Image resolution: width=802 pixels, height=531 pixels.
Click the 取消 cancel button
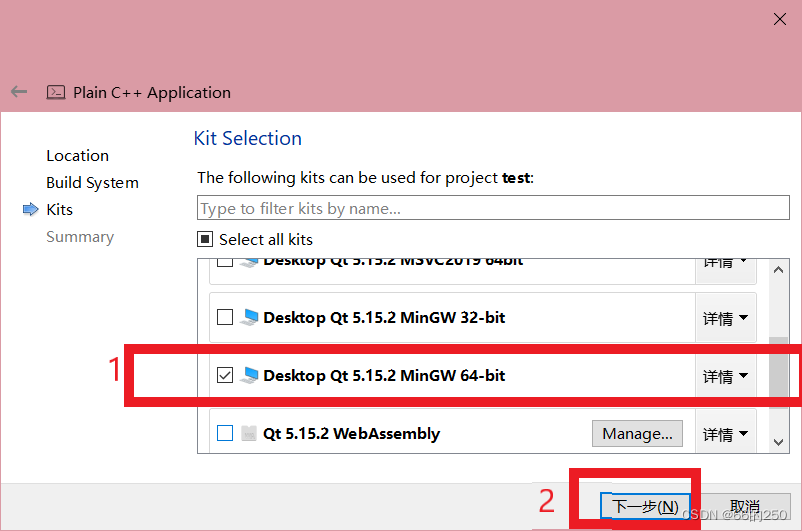pyautogui.click(x=745, y=506)
